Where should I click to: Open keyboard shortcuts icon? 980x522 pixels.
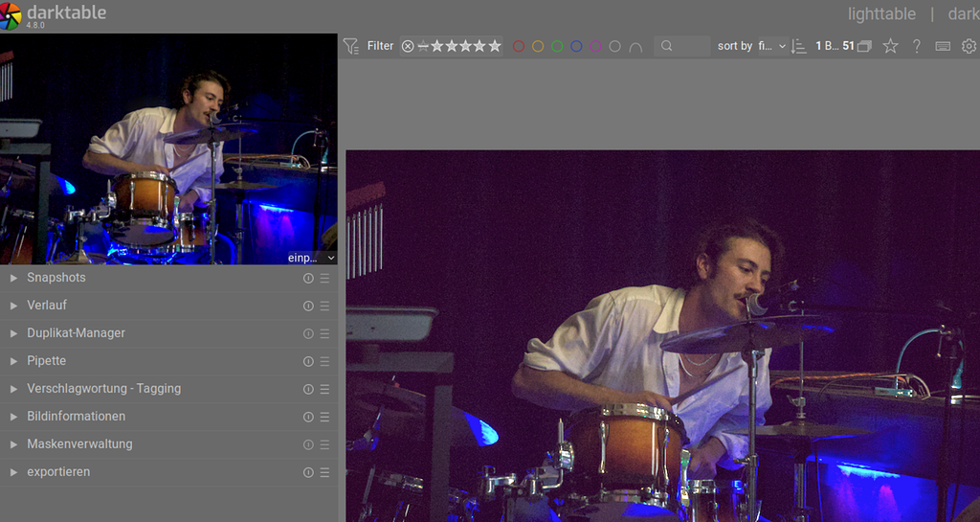pos(943,46)
